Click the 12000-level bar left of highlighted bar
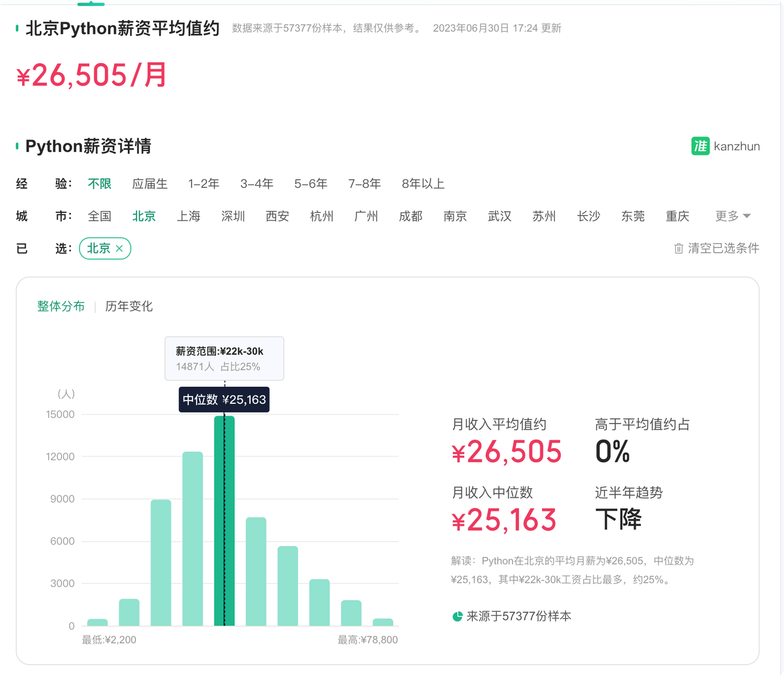The image size is (784, 677). [193, 539]
